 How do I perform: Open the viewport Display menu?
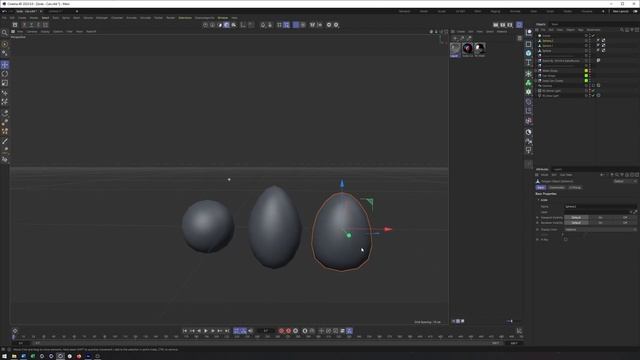click(x=45, y=31)
